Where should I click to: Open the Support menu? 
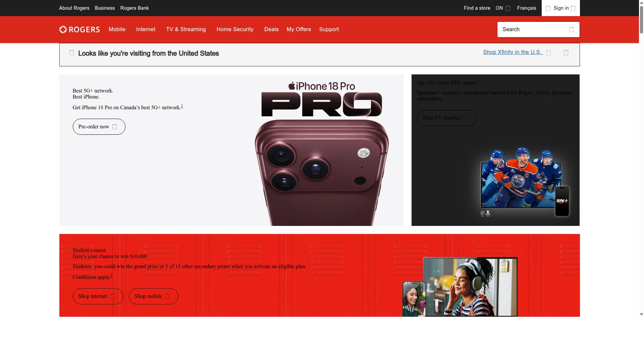329,29
